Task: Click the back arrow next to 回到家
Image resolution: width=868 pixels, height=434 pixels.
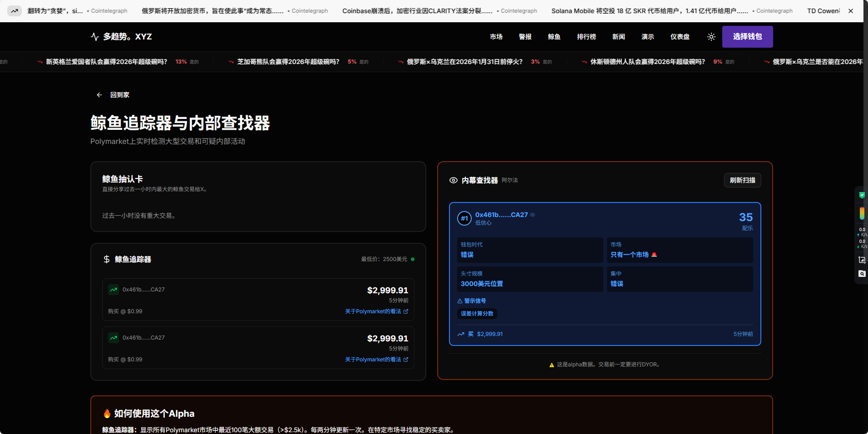Action: (x=99, y=95)
